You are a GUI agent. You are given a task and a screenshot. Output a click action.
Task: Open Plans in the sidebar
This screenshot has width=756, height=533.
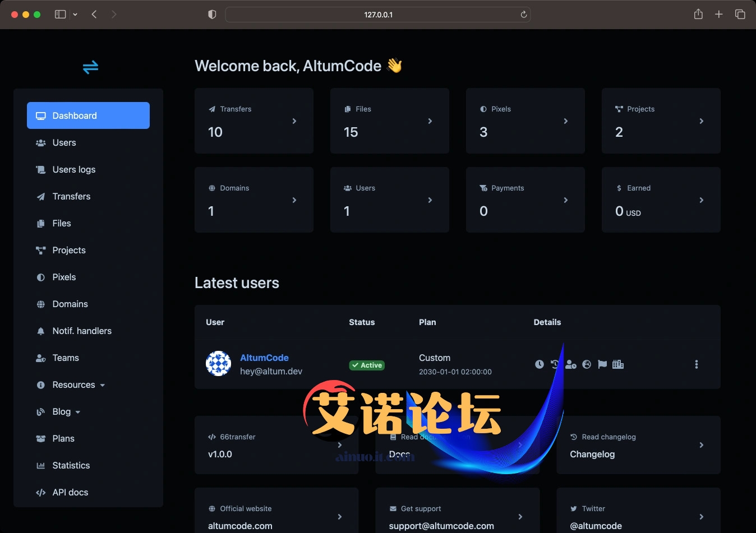pyautogui.click(x=88, y=438)
